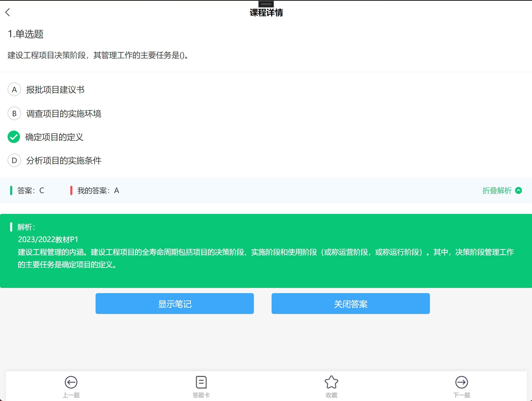Select option B 调查项目的实施环境
The height and width of the screenshot is (401, 532).
[x=14, y=114]
